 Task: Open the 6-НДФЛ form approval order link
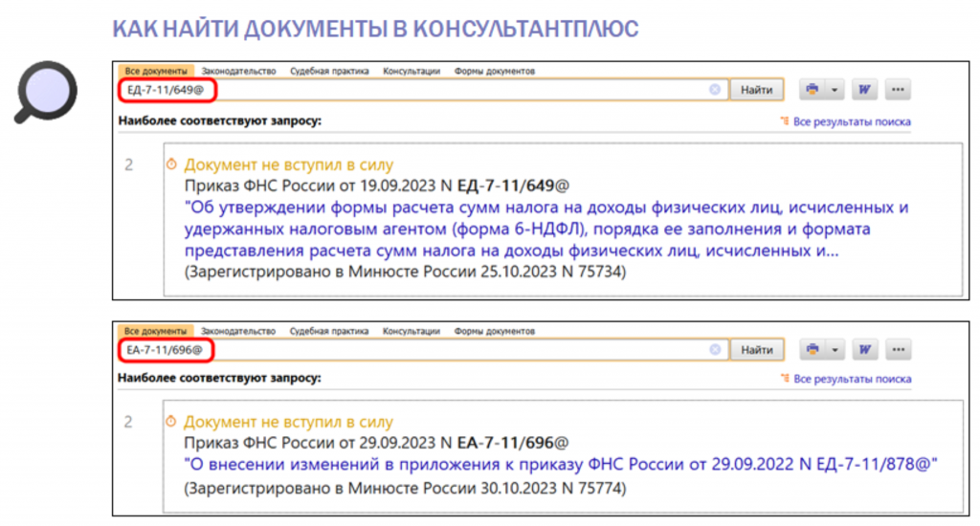(546, 229)
